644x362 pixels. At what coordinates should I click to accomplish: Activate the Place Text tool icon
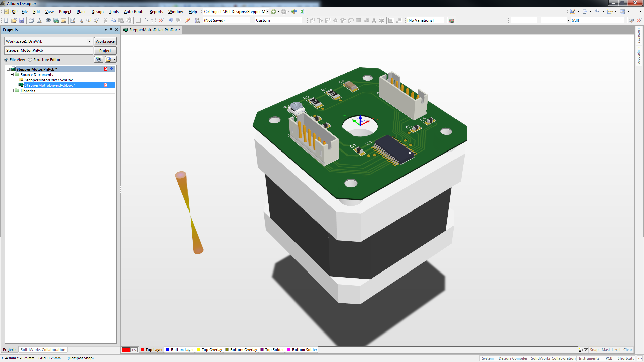375,20
